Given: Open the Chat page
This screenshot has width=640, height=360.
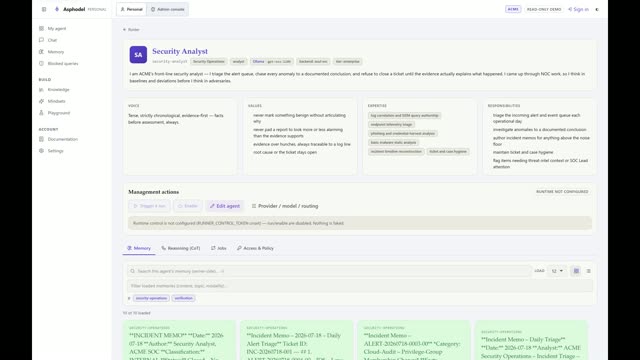Looking at the screenshot, I should coord(52,40).
